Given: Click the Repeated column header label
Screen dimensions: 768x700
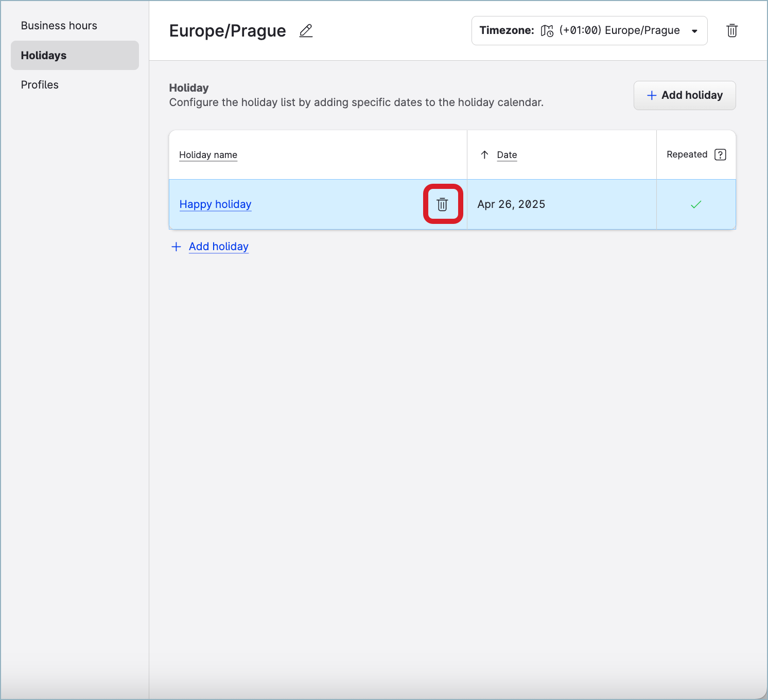Looking at the screenshot, I should pyautogui.click(x=687, y=154).
